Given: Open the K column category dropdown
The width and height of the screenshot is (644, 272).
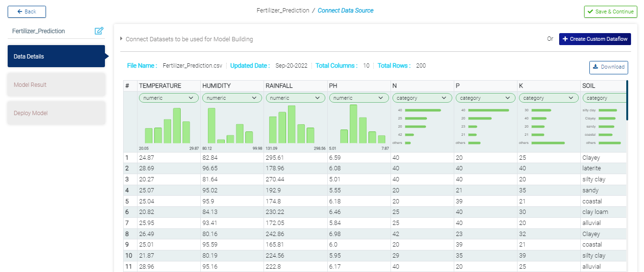Looking at the screenshot, I should (x=548, y=98).
